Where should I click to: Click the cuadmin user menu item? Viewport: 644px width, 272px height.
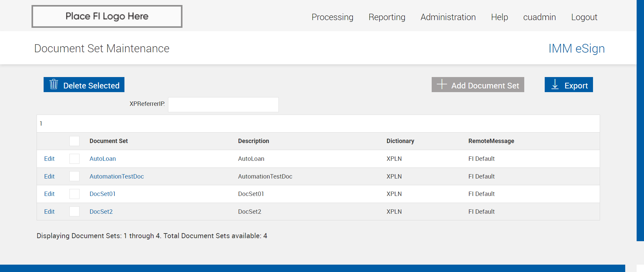[x=539, y=17]
